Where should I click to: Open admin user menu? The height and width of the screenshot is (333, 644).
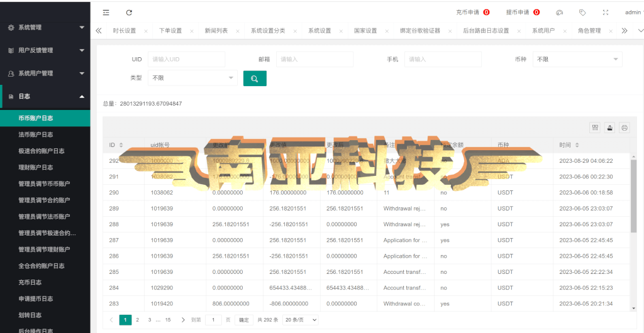[x=634, y=13]
